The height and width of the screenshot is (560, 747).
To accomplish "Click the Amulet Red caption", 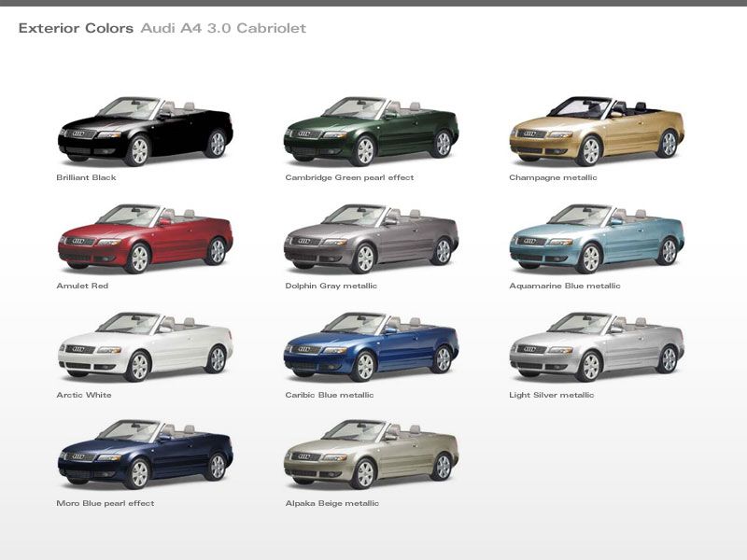I will pos(82,286).
